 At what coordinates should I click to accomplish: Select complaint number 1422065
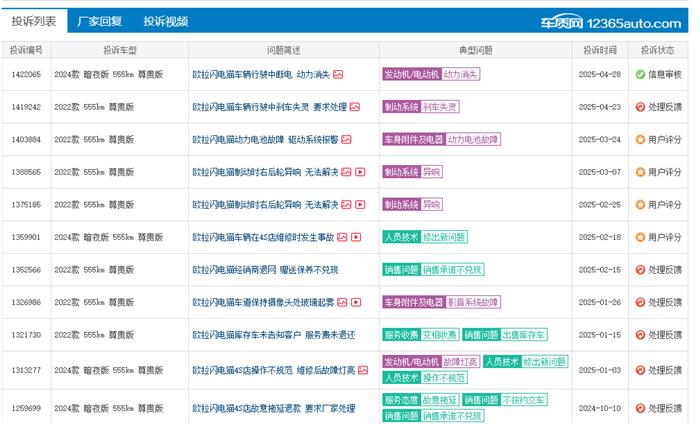pyautogui.click(x=26, y=75)
